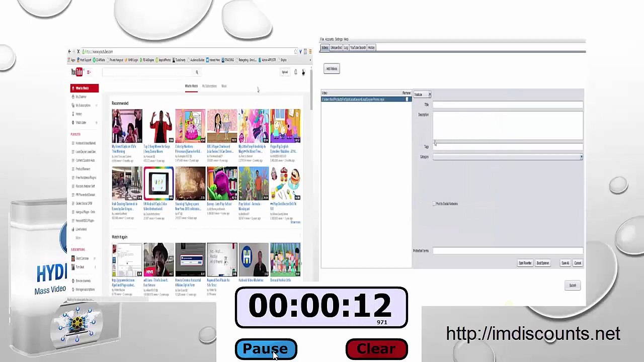
Task: Click the Title input field
Action: click(508, 105)
